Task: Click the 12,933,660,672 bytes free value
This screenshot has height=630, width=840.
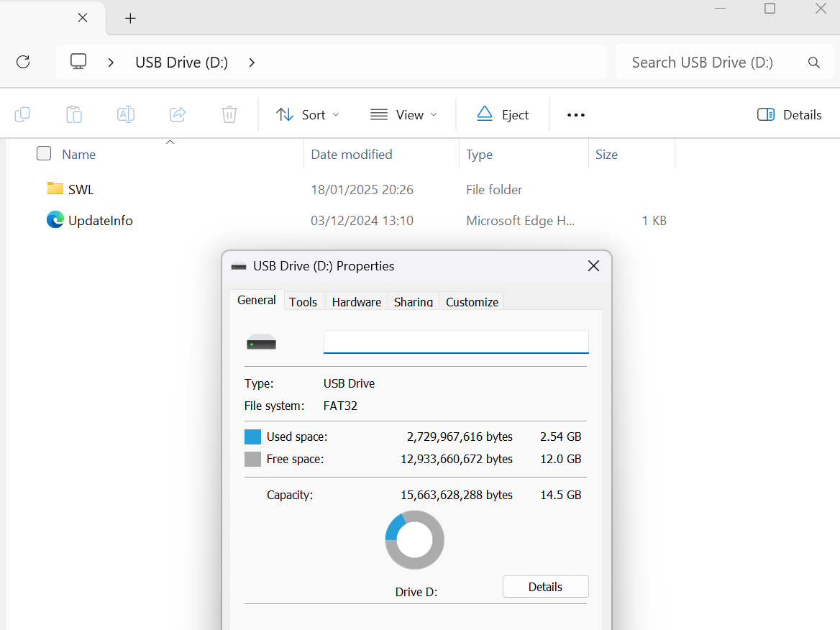Action: (457, 459)
